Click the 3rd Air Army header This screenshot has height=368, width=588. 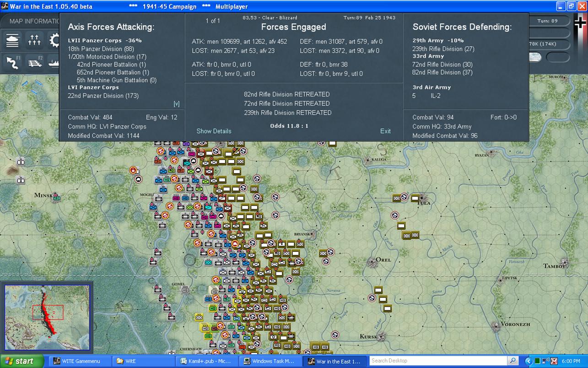432,87
